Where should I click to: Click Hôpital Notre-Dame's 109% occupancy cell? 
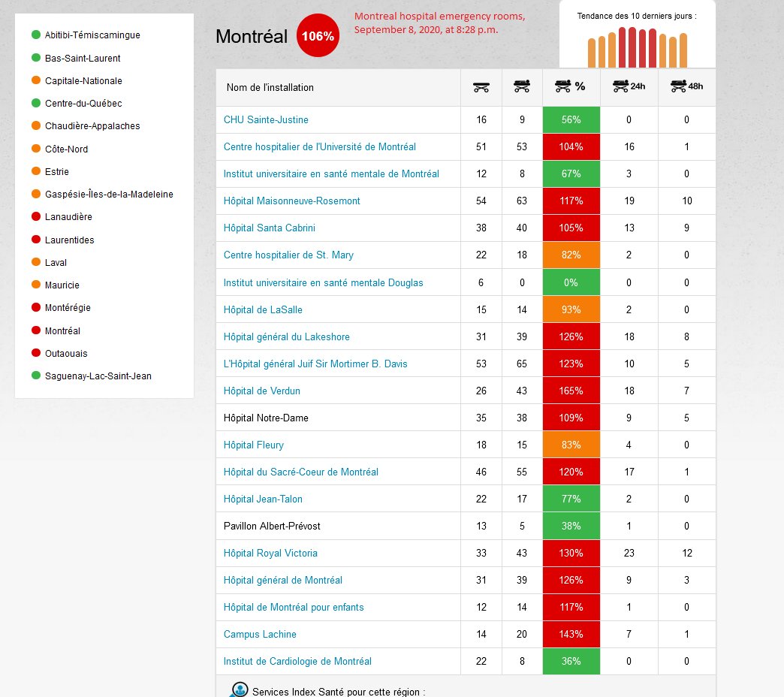pyautogui.click(x=571, y=418)
